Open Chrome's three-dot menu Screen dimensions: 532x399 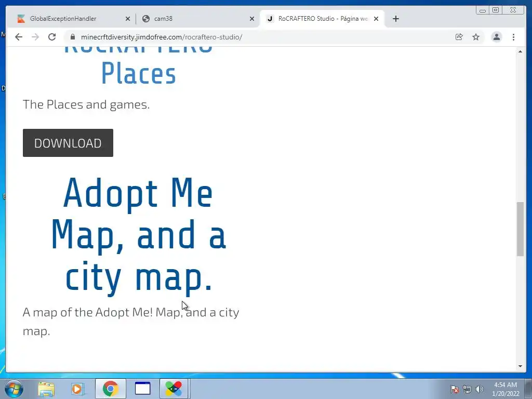[514, 37]
